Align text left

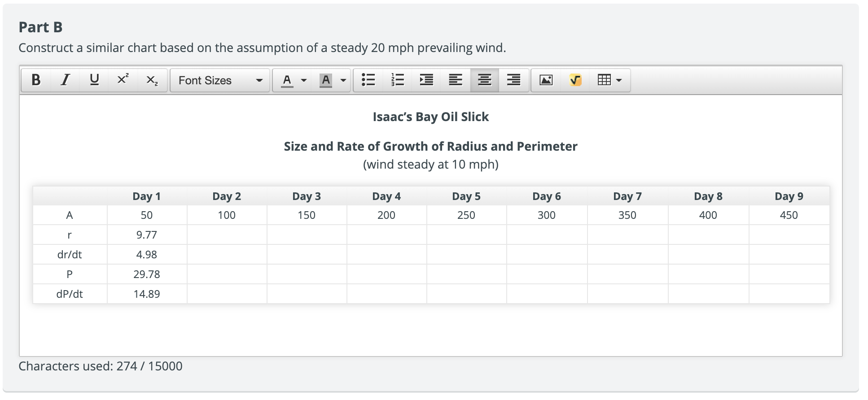click(x=456, y=80)
